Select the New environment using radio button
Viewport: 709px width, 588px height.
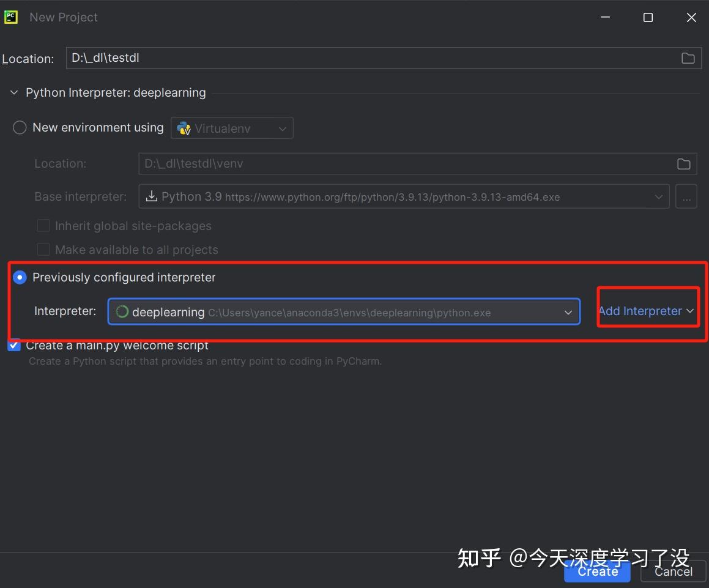pyautogui.click(x=19, y=127)
